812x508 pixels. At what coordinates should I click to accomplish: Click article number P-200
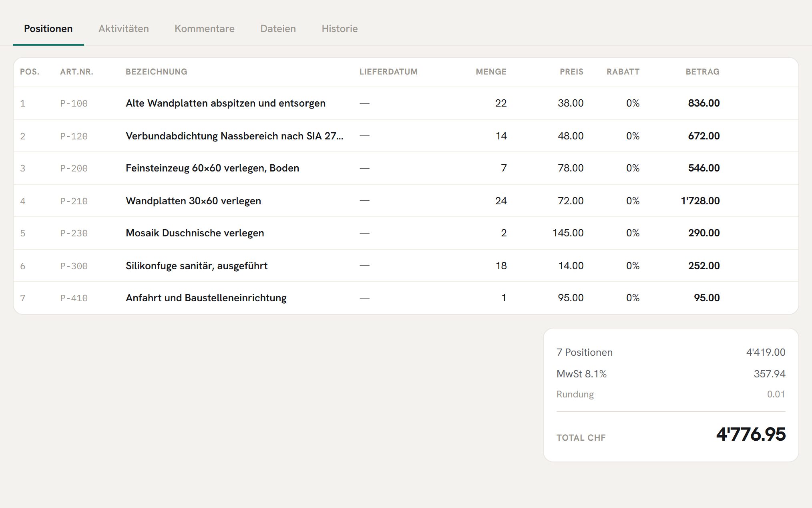74,169
